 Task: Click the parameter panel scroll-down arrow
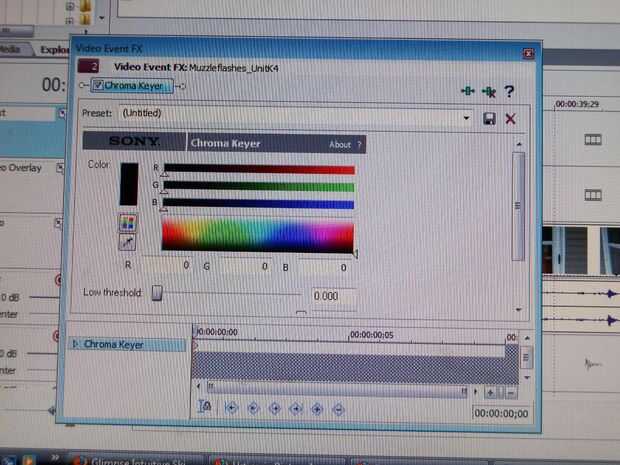(519, 310)
